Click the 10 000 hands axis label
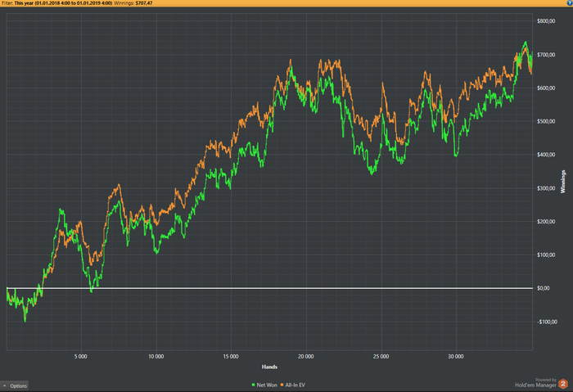The width and height of the screenshot is (573, 392). [156, 357]
